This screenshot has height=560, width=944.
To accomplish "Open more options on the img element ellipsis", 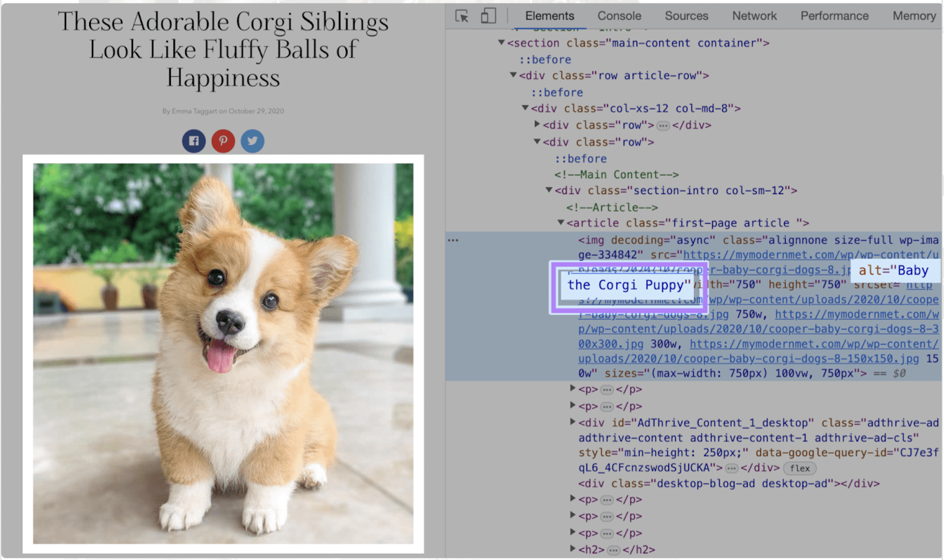I will (x=452, y=240).
